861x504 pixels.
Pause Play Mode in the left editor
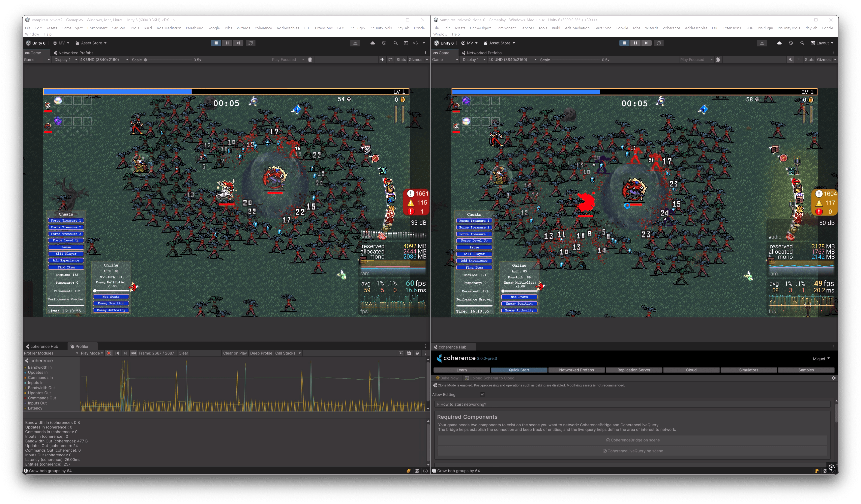[227, 43]
